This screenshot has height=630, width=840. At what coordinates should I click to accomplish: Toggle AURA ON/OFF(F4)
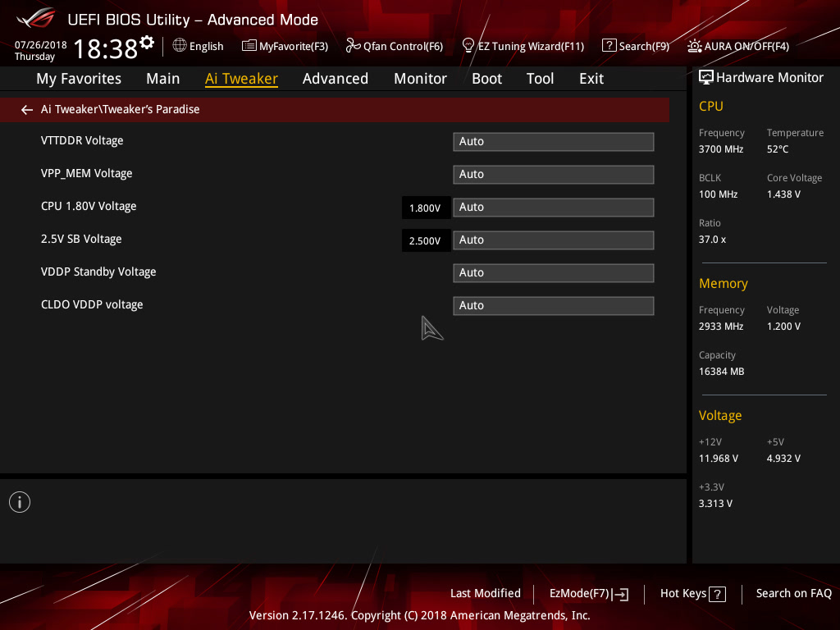tap(746, 47)
